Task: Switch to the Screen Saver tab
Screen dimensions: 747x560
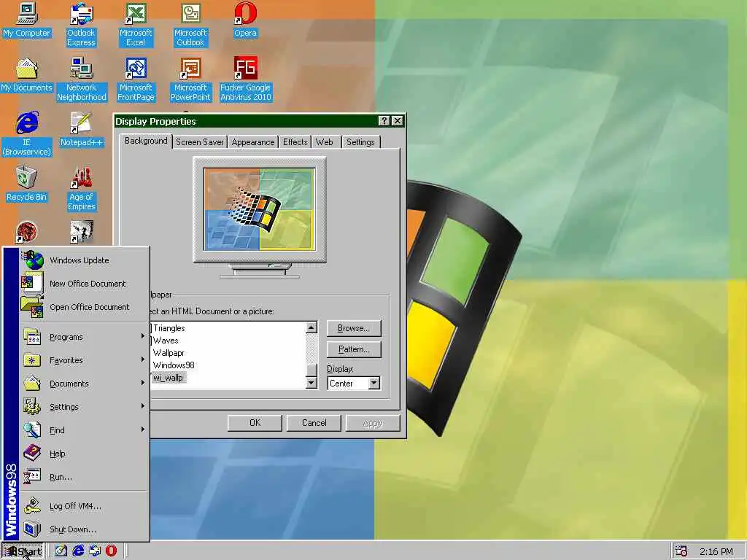Action: (200, 142)
